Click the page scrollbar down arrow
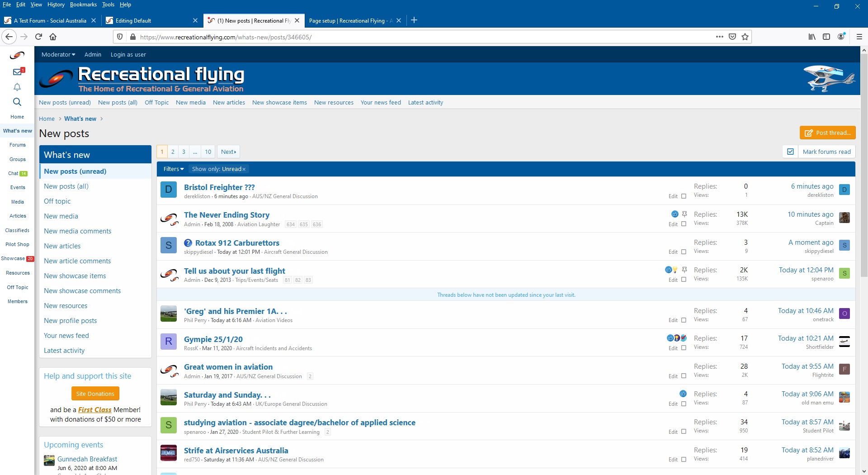The height and width of the screenshot is (475, 868). tap(864, 471)
